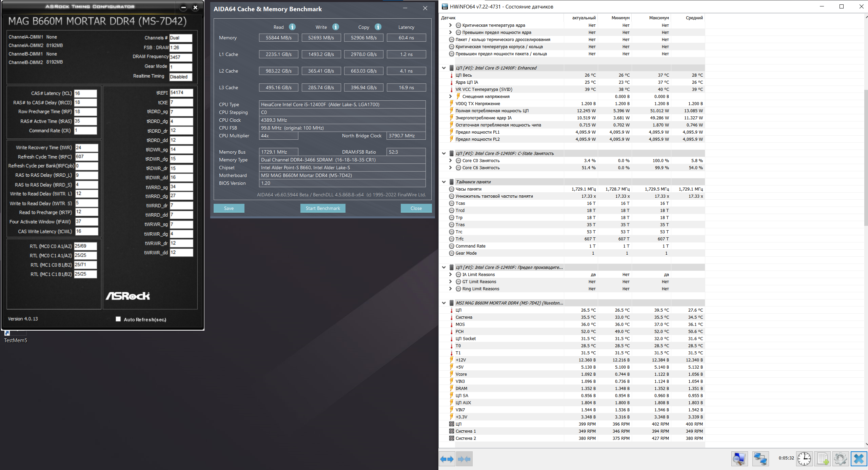Click the HWiNFO vertical scrollbar
The width and height of the screenshot is (868, 470).
pos(866,156)
